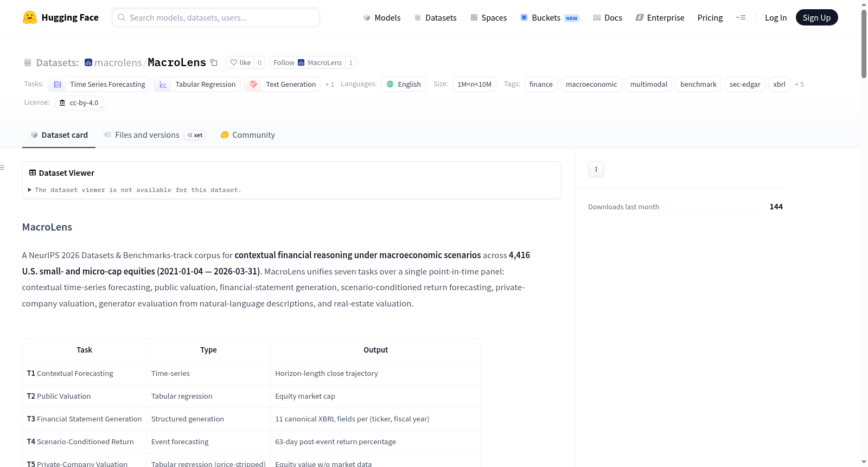The height and width of the screenshot is (467, 868).
Task: Select the macroeconomic tag
Action: click(x=591, y=84)
